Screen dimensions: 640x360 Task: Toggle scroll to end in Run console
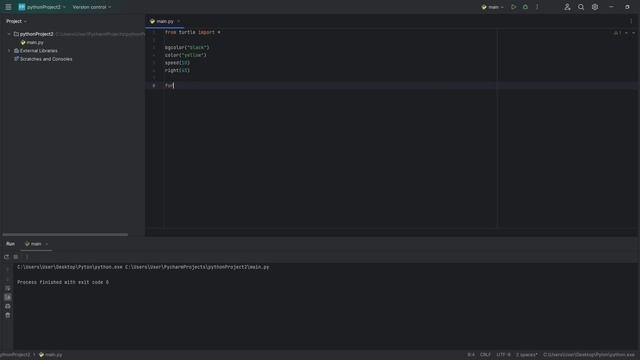7,297
